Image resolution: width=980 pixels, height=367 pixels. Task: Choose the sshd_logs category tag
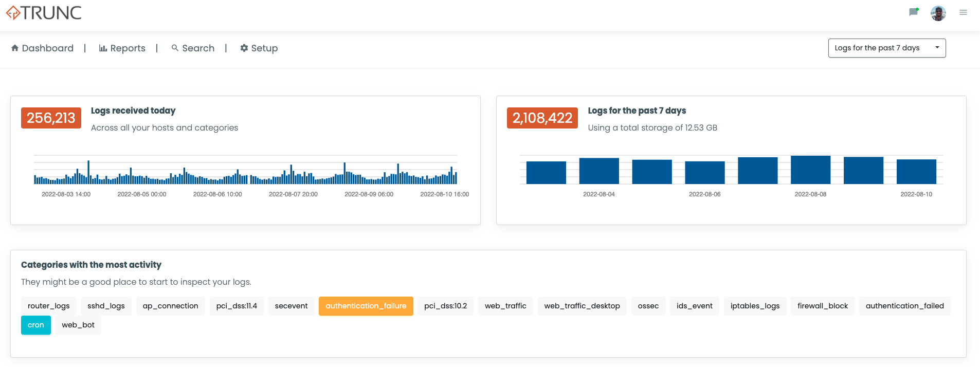tap(106, 306)
